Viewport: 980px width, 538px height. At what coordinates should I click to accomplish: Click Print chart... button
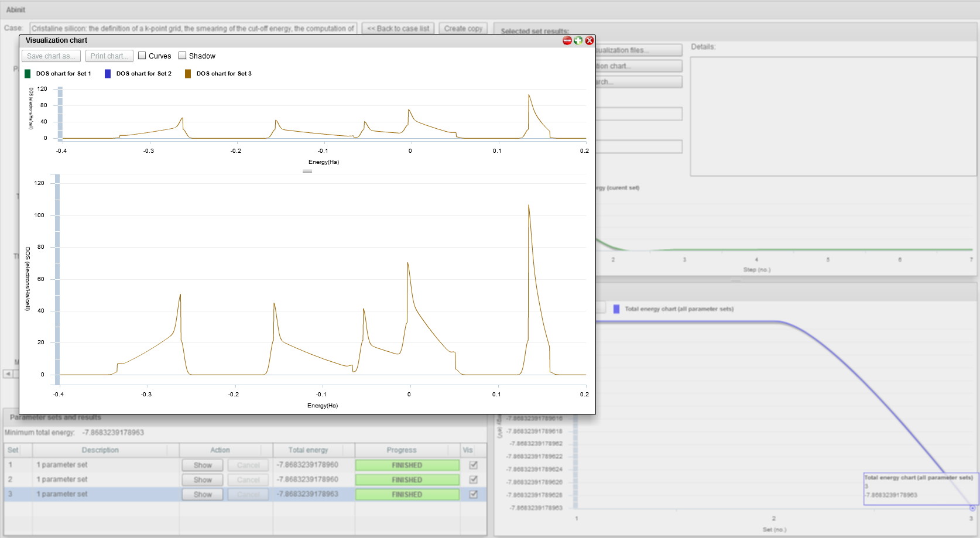pyautogui.click(x=109, y=56)
